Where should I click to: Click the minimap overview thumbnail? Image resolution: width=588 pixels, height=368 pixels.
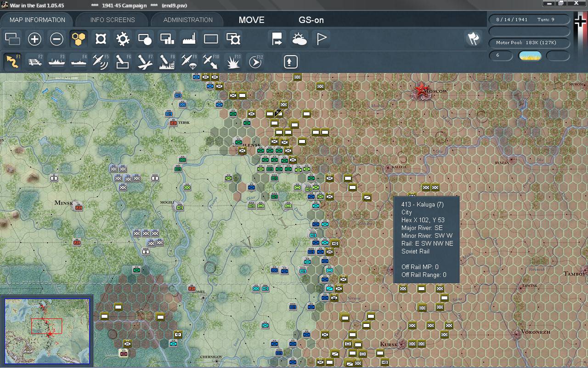coord(47,331)
